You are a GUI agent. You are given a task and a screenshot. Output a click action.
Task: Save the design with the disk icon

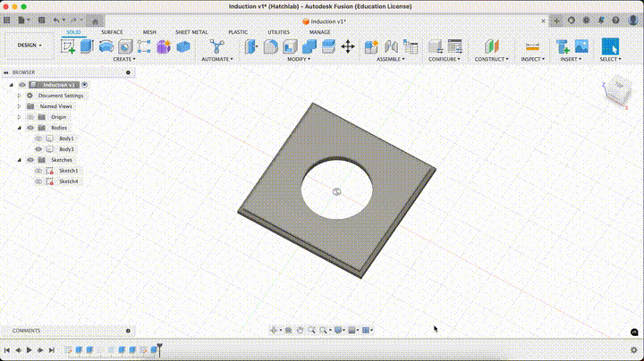point(41,20)
